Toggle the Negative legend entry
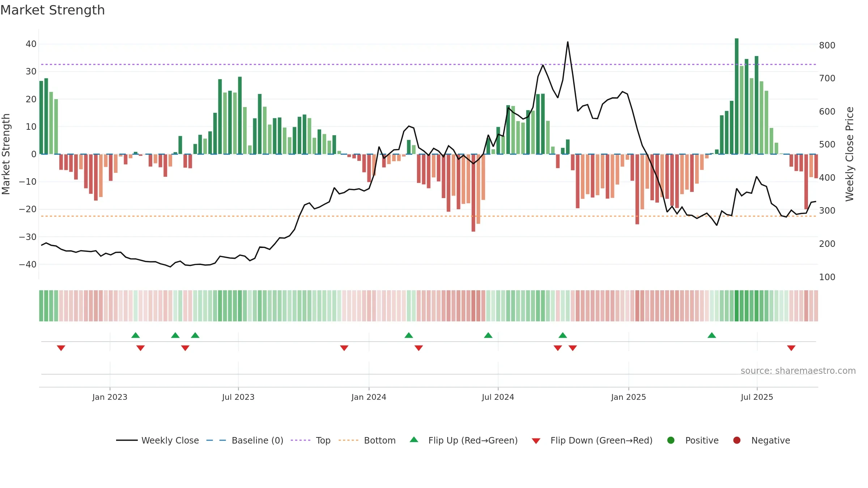868x488 pixels. pos(761,440)
